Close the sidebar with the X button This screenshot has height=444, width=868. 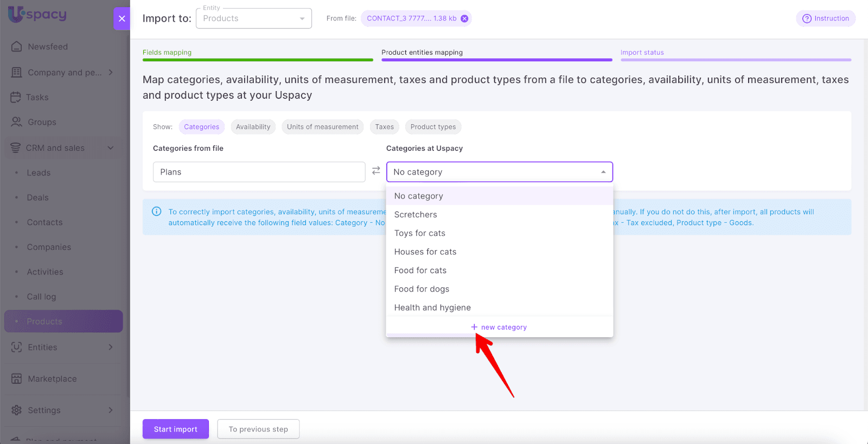122,18
